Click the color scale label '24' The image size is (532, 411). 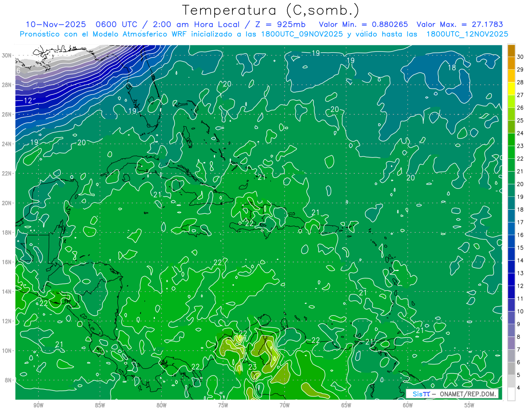[520, 133]
